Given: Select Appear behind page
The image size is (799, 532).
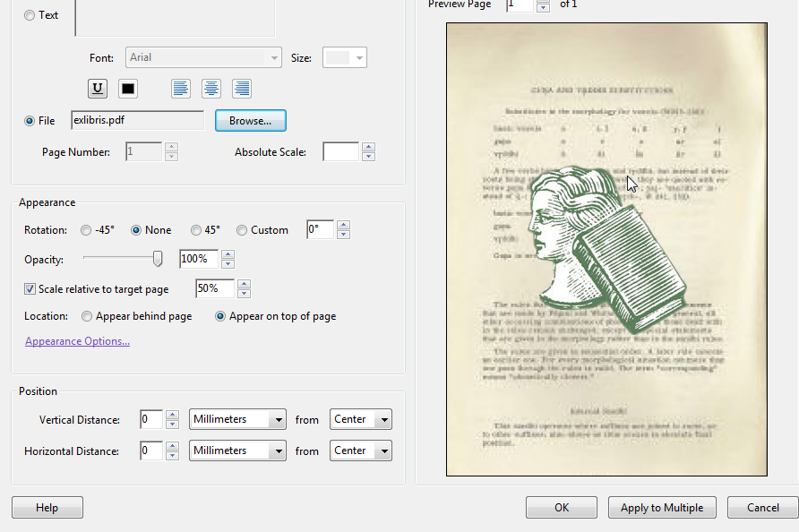Looking at the screenshot, I should [x=87, y=316].
